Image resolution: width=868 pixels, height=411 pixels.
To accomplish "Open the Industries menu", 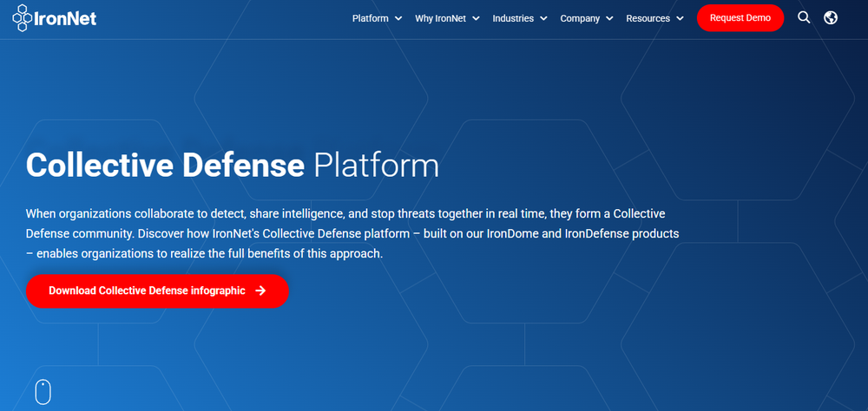I will click(513, 18).
